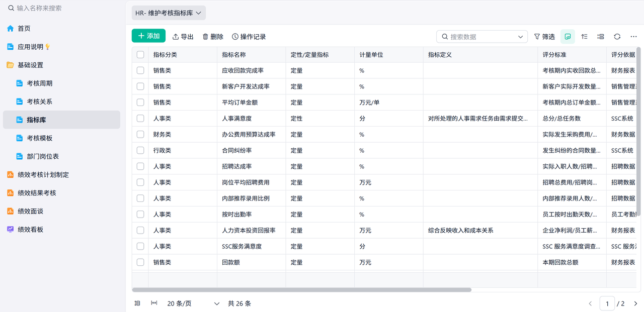Click the cell 综合反映收入和成本关系
This screenshot has width=644, height=312.
[480, 231]
